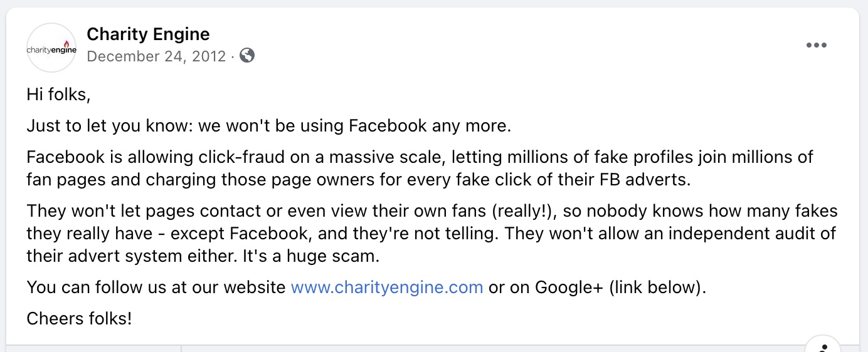Click 'You can follow us at our website'
The height and width of the screenshot is (352, 868).
[156, 287]
